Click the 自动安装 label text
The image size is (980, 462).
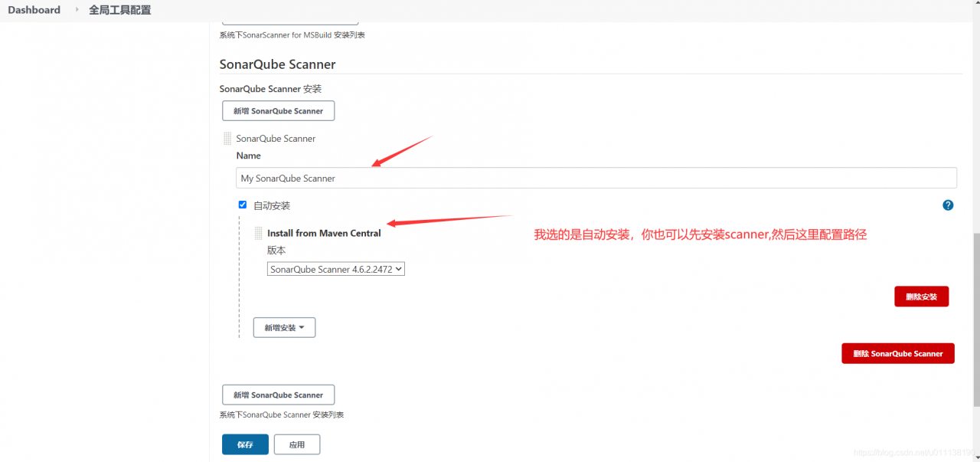click(x=272, y=206)
